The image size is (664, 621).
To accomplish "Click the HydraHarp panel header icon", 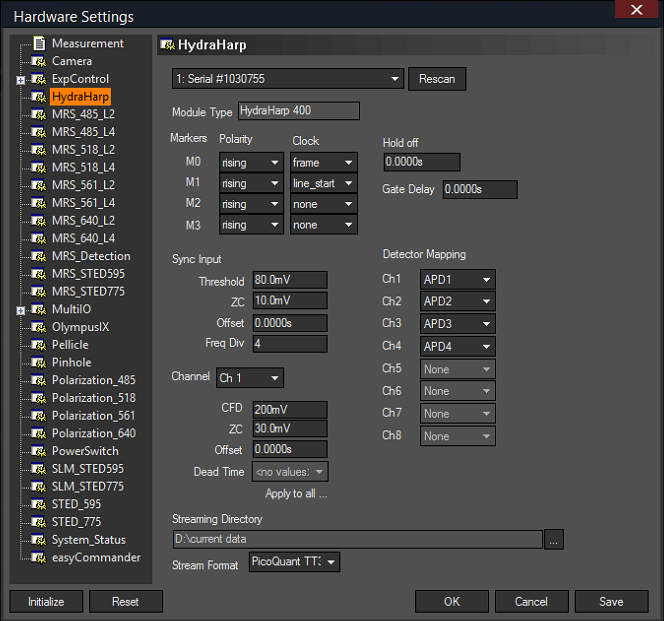I will (167, 44).
